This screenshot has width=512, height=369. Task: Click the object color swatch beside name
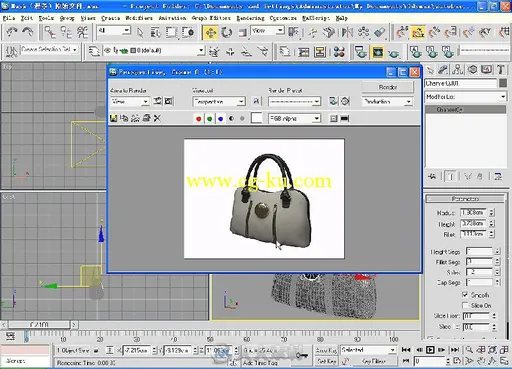click(x=503, y=83)
